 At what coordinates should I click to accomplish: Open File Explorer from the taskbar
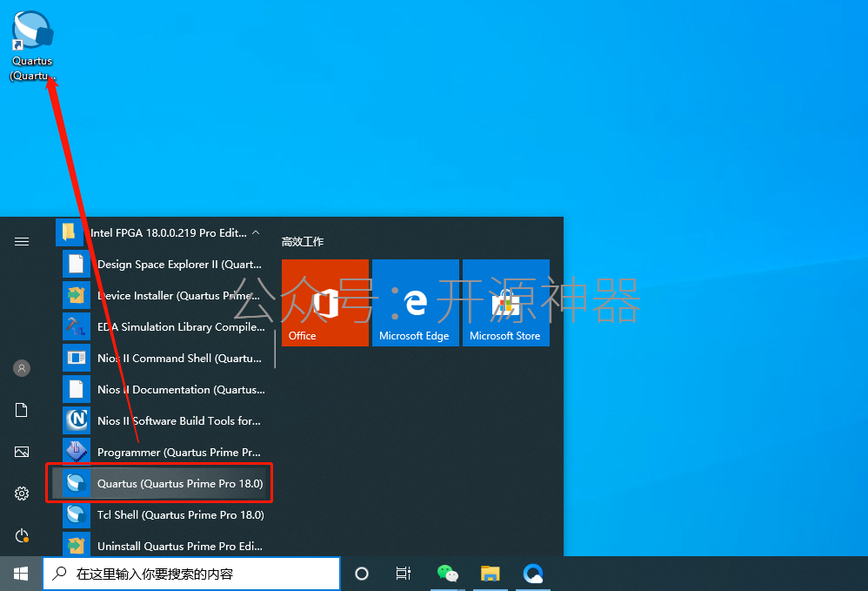(x=490, y=574)
